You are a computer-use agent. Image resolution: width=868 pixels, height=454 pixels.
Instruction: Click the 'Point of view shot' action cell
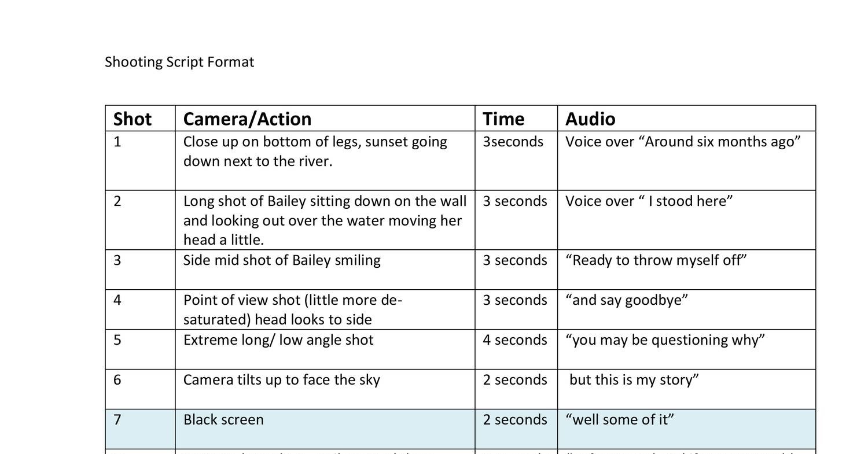coord(292,309)
